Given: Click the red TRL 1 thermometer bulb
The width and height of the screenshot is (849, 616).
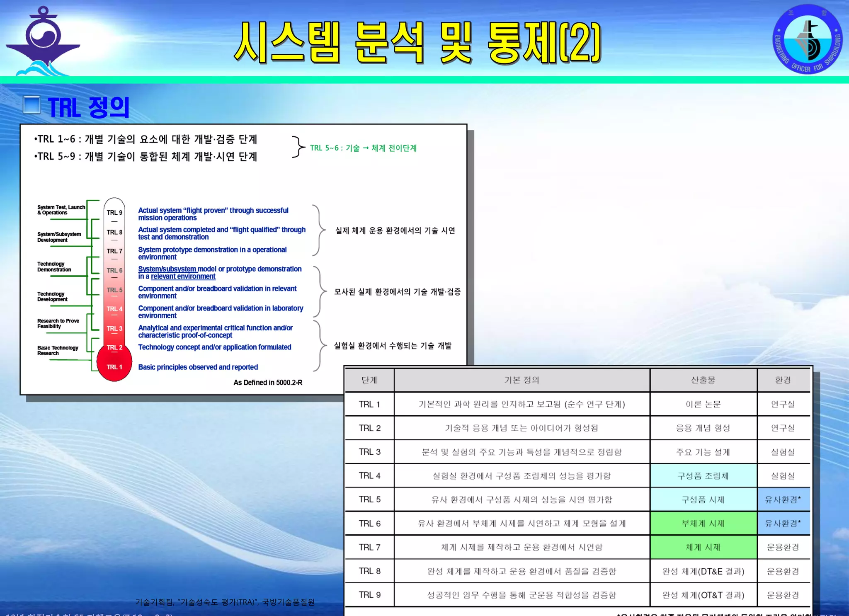Looking at the screenshot, I should (114, 364).
